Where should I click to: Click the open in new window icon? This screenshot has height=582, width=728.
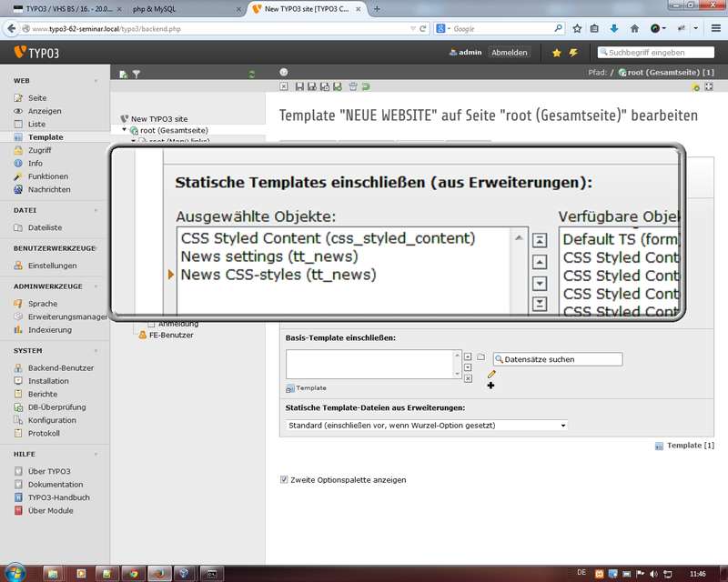click(x=709, y=86)
